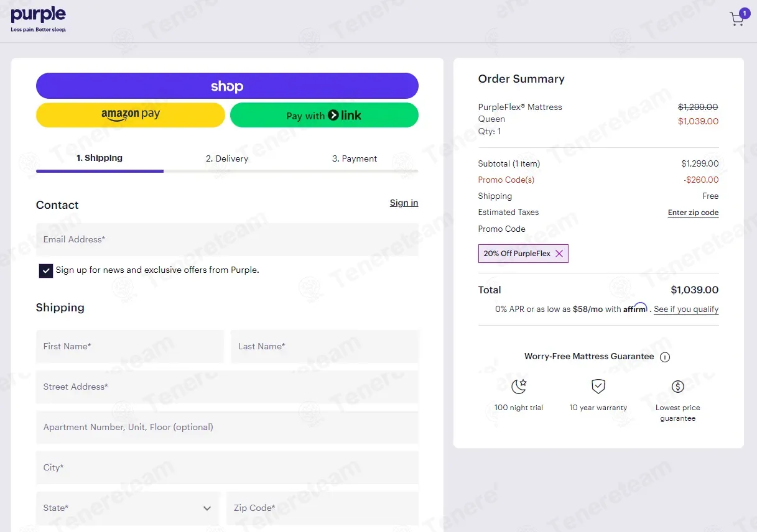Focus the Last Name field
The image size is (757, 532).
click(325, 346)
